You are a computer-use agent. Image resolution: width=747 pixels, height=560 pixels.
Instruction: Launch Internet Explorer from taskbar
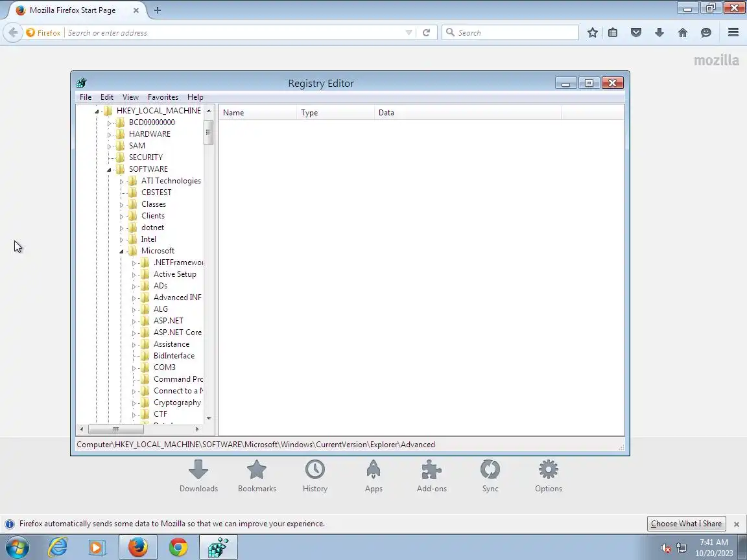(x=58, y=547)
